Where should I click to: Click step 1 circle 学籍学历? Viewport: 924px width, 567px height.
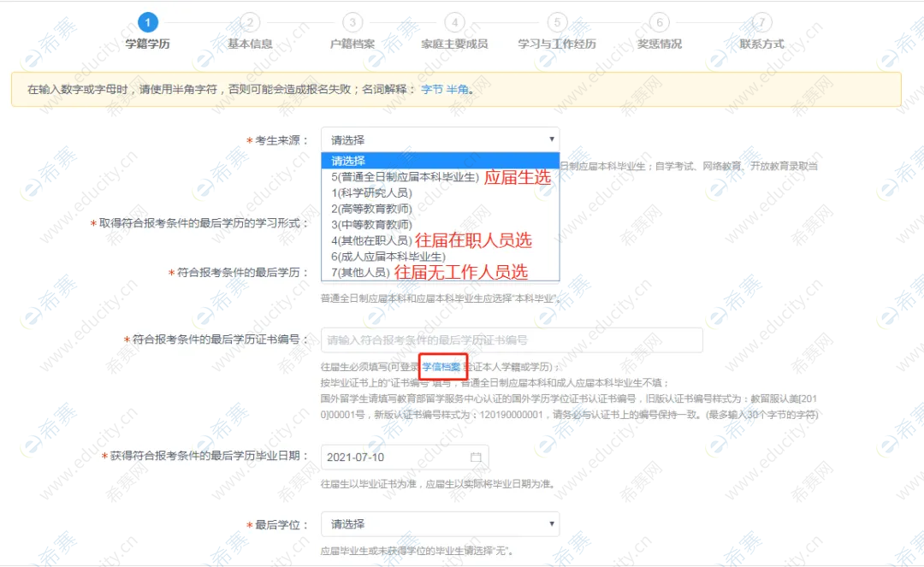[147, 22]
